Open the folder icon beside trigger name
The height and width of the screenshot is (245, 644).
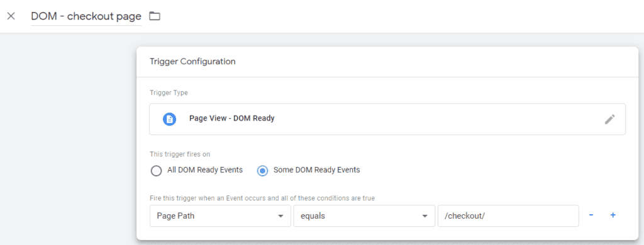155,16
